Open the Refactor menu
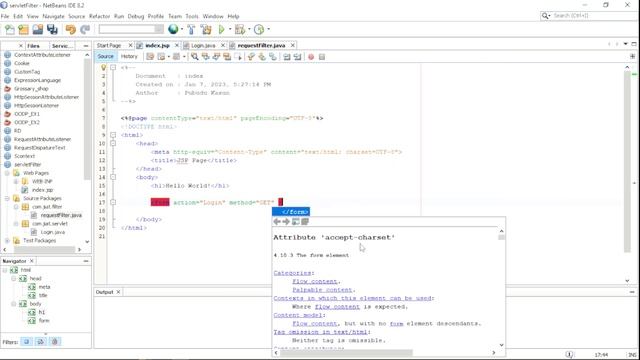 pyautogui.click(x=99, y=16)
